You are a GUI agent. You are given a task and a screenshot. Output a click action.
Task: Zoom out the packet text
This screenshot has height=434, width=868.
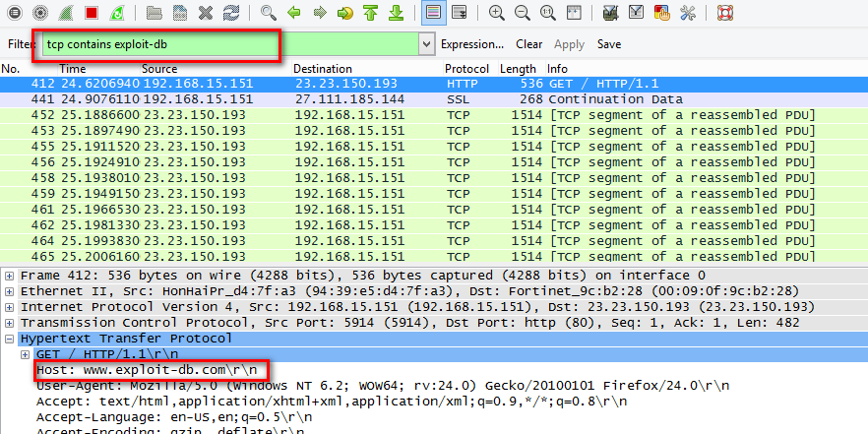522,12
